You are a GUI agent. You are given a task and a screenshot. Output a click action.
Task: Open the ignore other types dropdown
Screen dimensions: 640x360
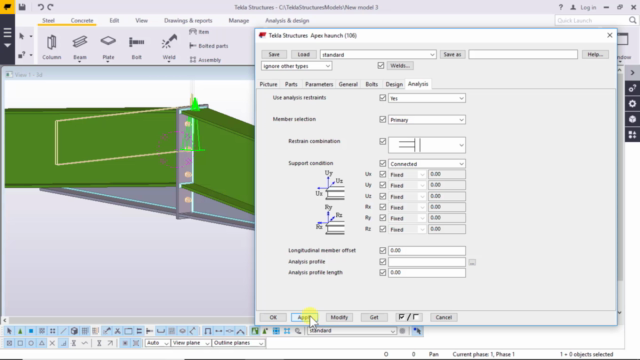[296, 66]
